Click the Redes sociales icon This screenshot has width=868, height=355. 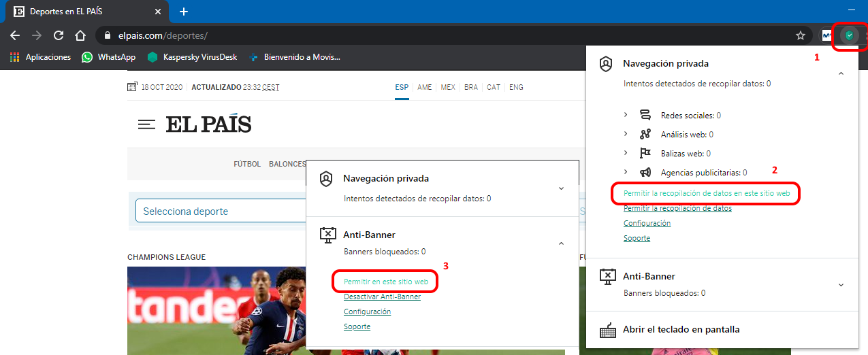tap(645, 116)
